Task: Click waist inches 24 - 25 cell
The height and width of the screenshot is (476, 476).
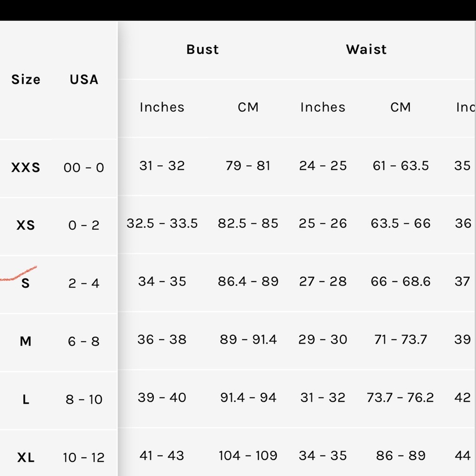Action: tap(323, 166)
